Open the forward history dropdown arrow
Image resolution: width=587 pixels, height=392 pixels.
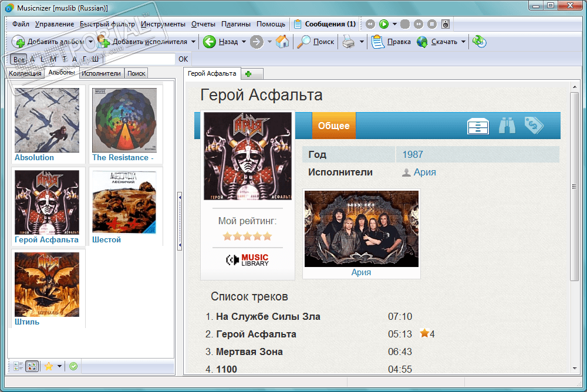(269, 42)
